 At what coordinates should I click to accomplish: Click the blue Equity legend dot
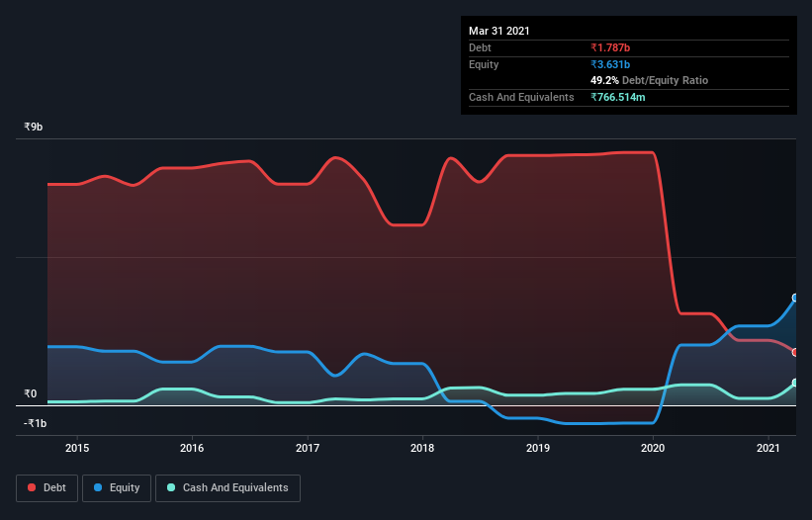98,487
